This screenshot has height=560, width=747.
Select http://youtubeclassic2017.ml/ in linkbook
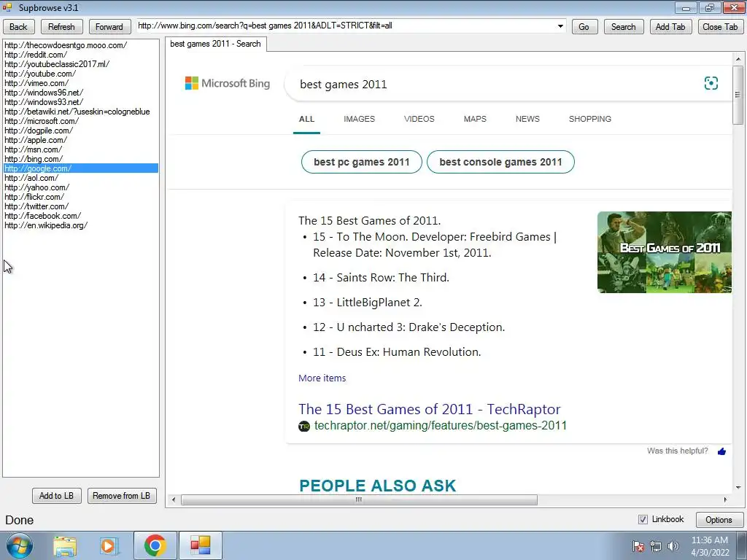tap(57, 64)
